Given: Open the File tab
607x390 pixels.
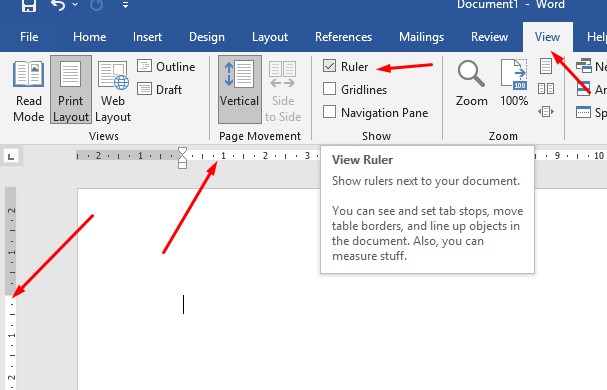Looking at the screenshot, I should pos(29,37).
